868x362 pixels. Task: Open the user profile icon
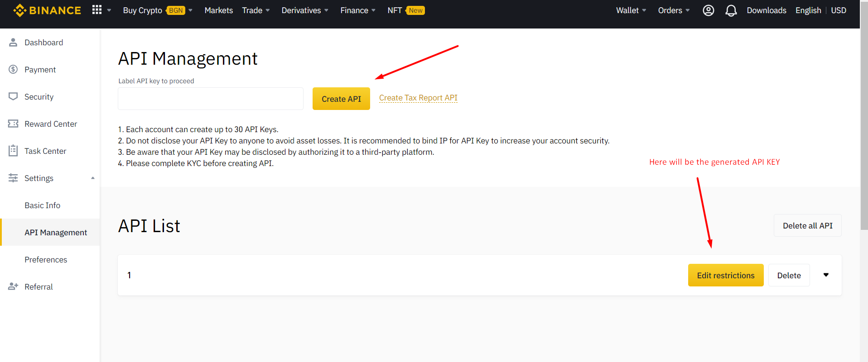[x=709, y=10]
